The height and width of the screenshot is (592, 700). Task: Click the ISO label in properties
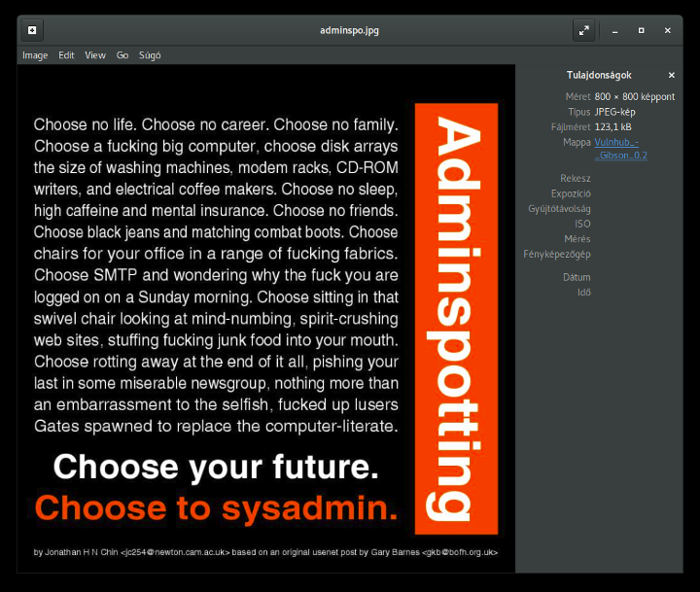click(x=582, y=224)
